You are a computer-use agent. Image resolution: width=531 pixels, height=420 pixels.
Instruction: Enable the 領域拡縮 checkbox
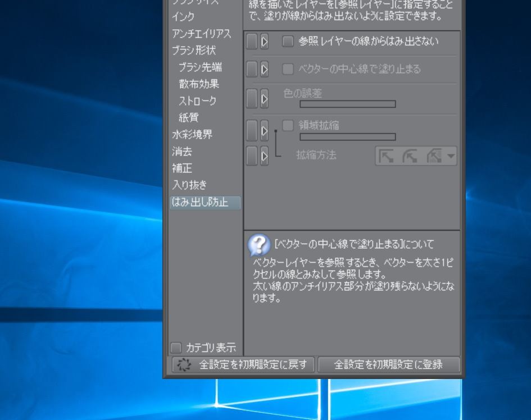click(x=288, y=125)
